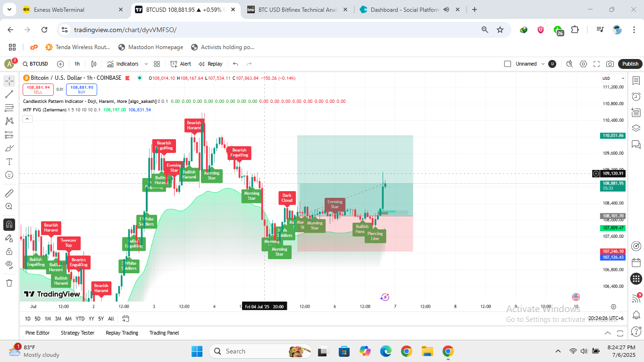Viewport: 644px width, 362px height.
Task: Select the 1D date range
Action: point(27,319)
